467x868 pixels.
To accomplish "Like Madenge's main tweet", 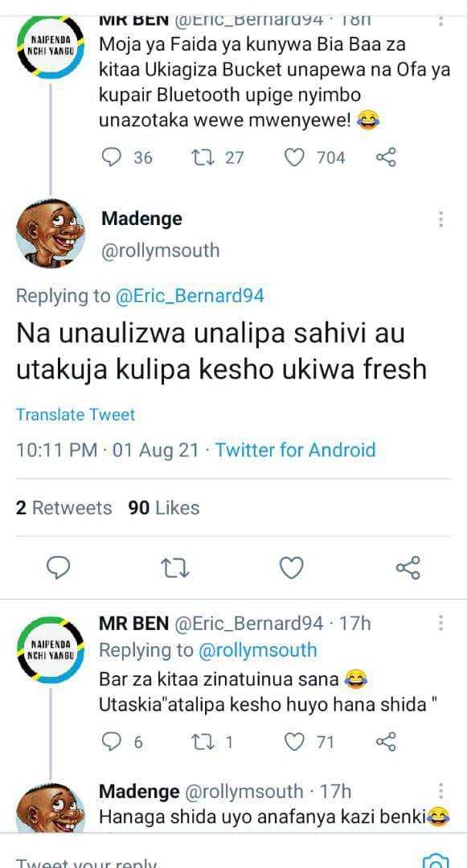I will coord(292,568).
